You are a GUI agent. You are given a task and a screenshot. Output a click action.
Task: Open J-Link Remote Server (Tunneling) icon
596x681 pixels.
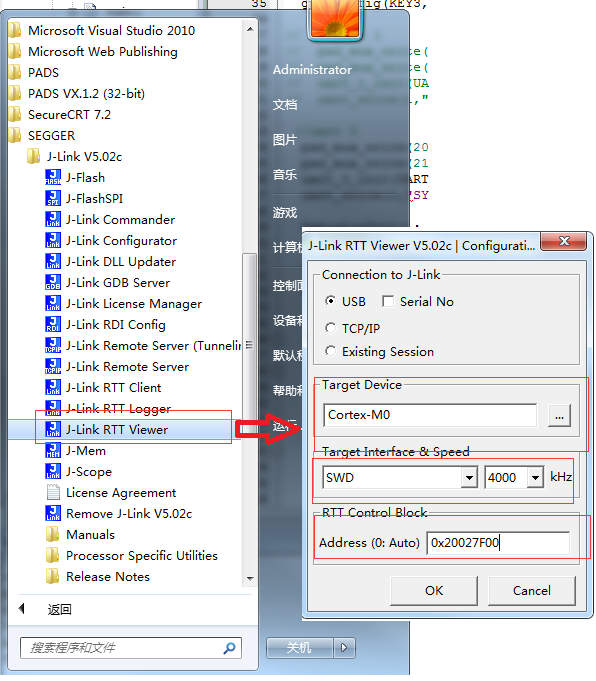[53, 346]
